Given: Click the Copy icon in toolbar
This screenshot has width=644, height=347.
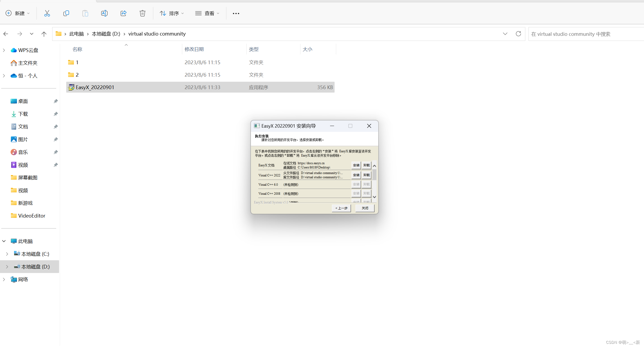Looking at the screenshot, I should [x=66, y=13].
